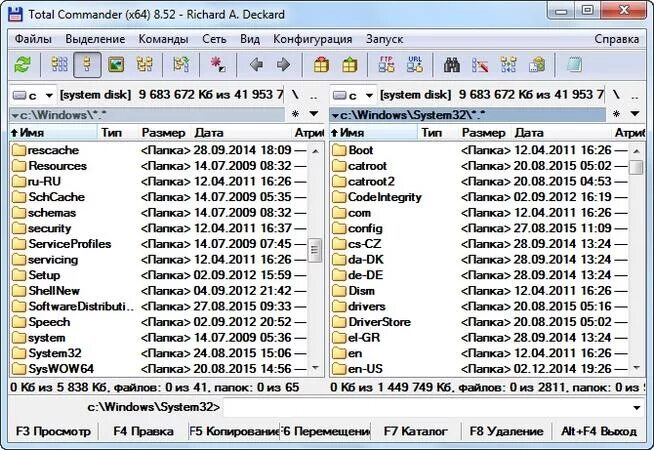This screenshot has width=654, height=450.
Task: Open the Справка menu
Action: pos(616,39)
